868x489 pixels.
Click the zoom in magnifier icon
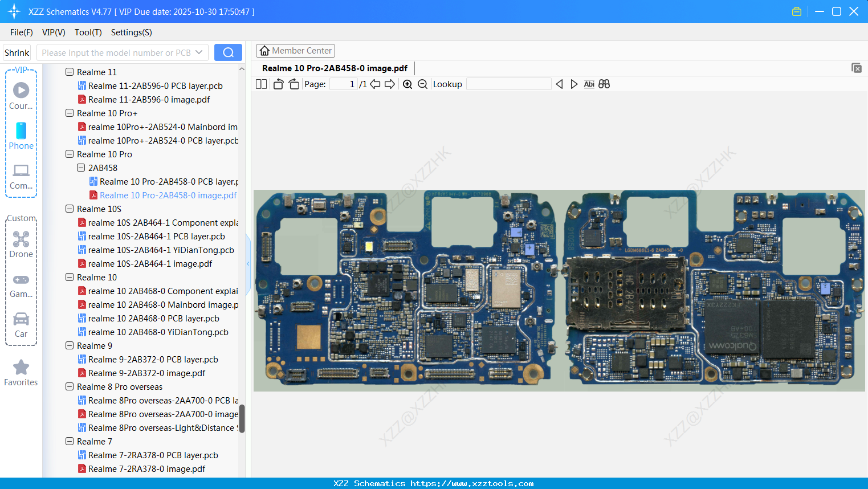coord(407,84)
